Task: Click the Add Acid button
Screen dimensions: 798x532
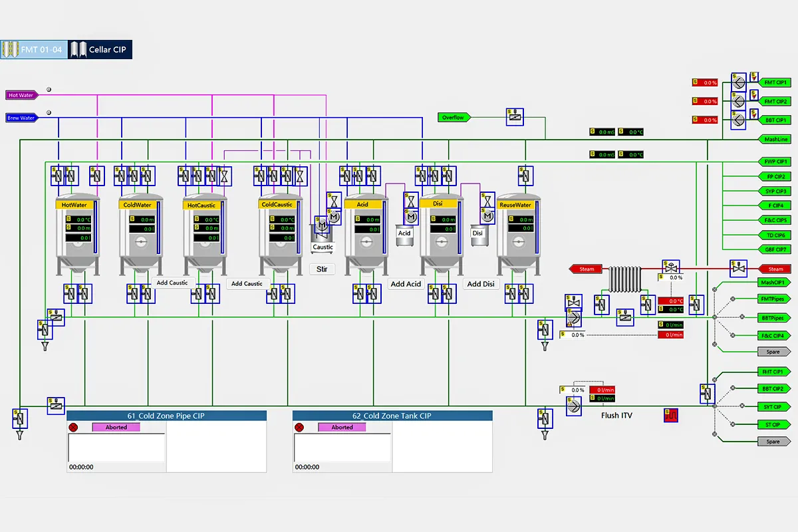Action: tap(406, 284)
